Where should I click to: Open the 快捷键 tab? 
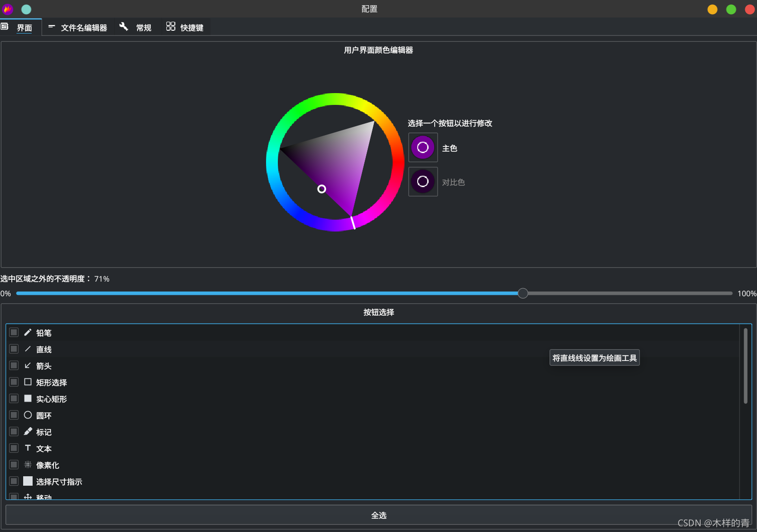coord(185,27)
